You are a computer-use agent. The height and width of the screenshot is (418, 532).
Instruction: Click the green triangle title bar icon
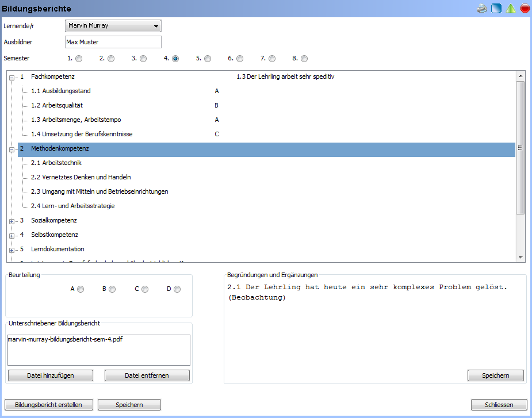(511, 9)
